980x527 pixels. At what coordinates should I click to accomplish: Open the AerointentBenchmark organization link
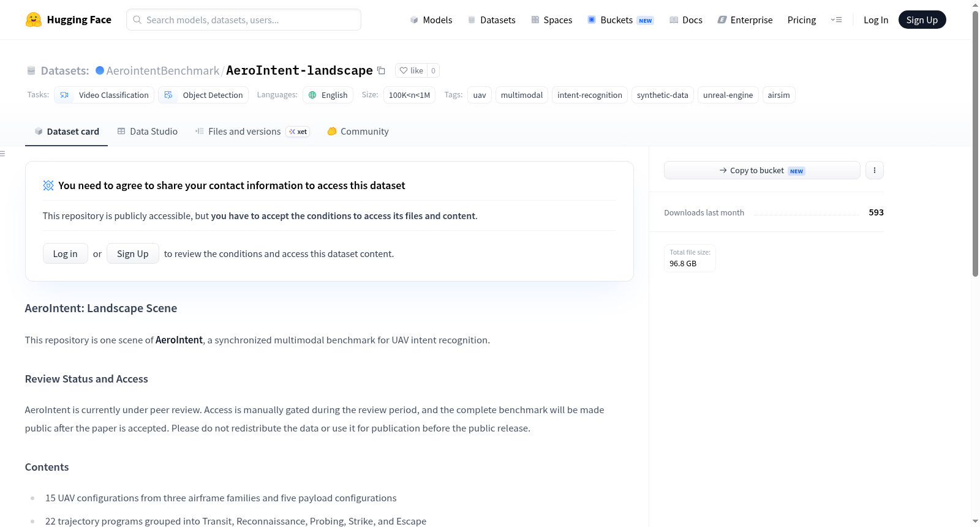163,71
